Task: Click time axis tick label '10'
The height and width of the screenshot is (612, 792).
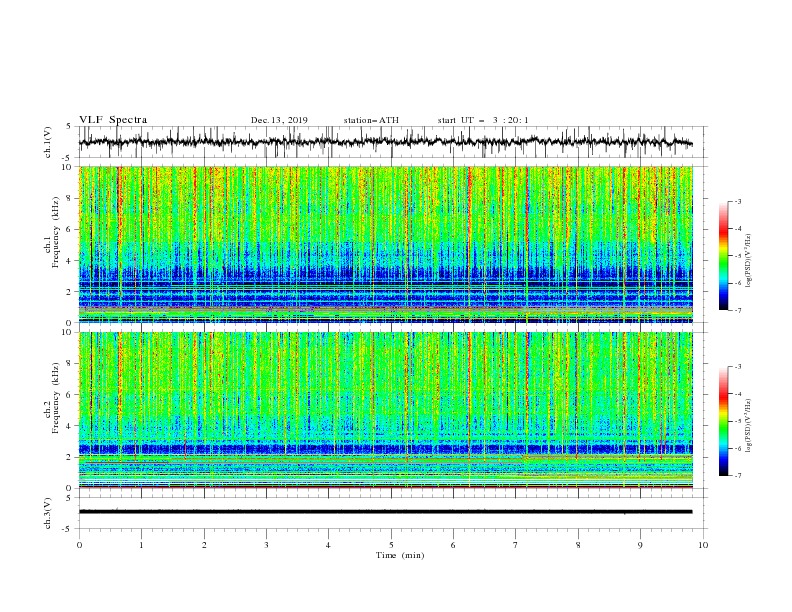Action: coord(703,545)
